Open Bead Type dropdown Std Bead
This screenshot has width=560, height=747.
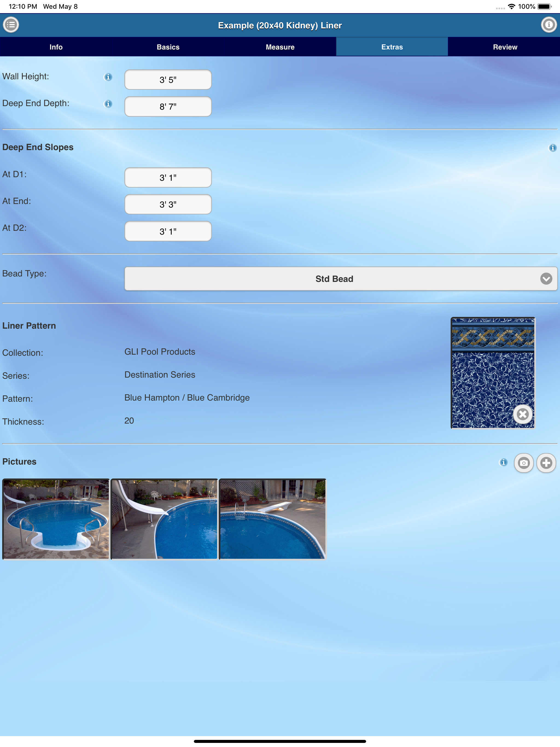[x=341, y=279]
